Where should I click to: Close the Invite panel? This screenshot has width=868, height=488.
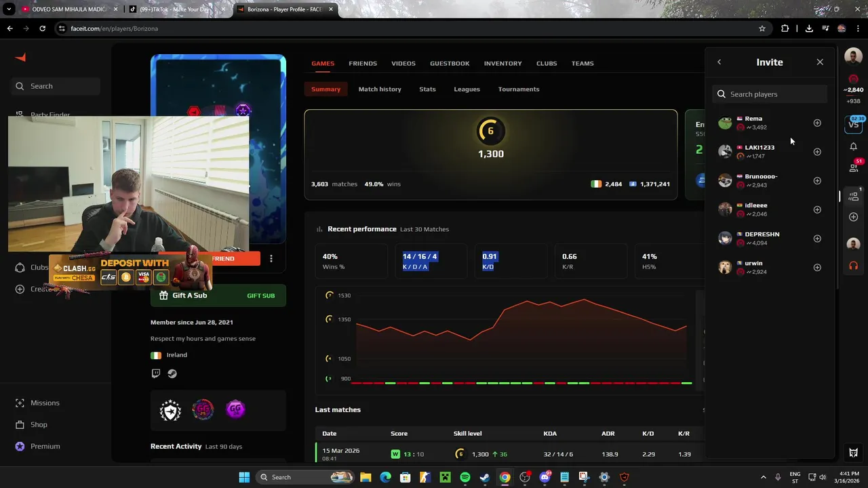click(x=820, y=62)
